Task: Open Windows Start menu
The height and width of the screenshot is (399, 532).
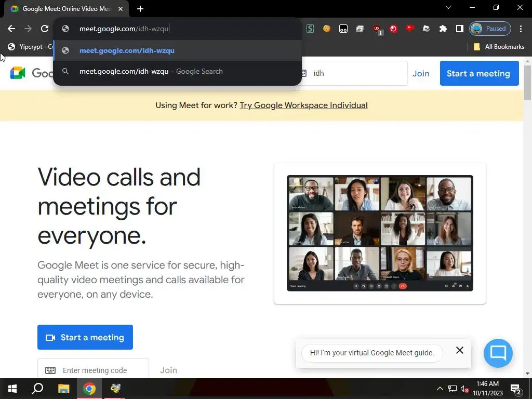Action: coord(12,389)
